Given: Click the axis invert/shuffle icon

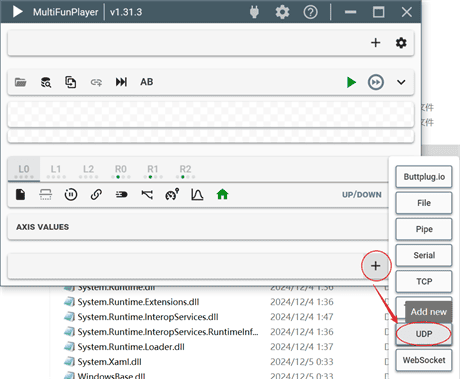Looking at the screenshot, I should click(147, 194).
